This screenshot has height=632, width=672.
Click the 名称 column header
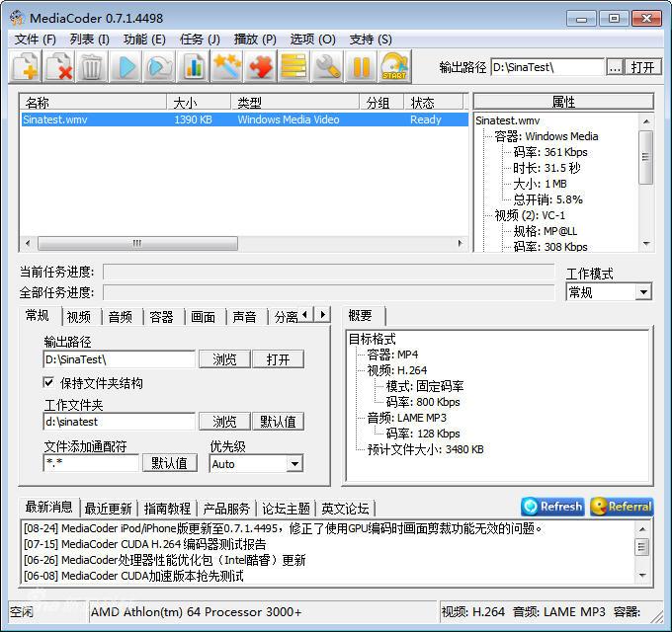click(x=94, y=103)
